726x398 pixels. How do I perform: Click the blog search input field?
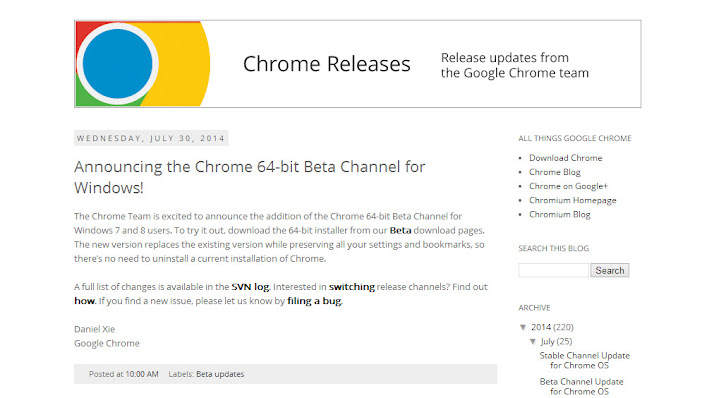pos(553,270)
